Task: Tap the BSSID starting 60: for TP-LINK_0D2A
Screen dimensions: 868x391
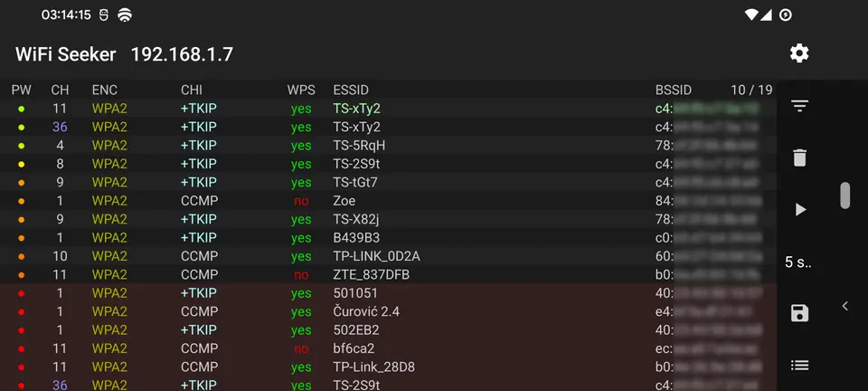Action: 709,256
